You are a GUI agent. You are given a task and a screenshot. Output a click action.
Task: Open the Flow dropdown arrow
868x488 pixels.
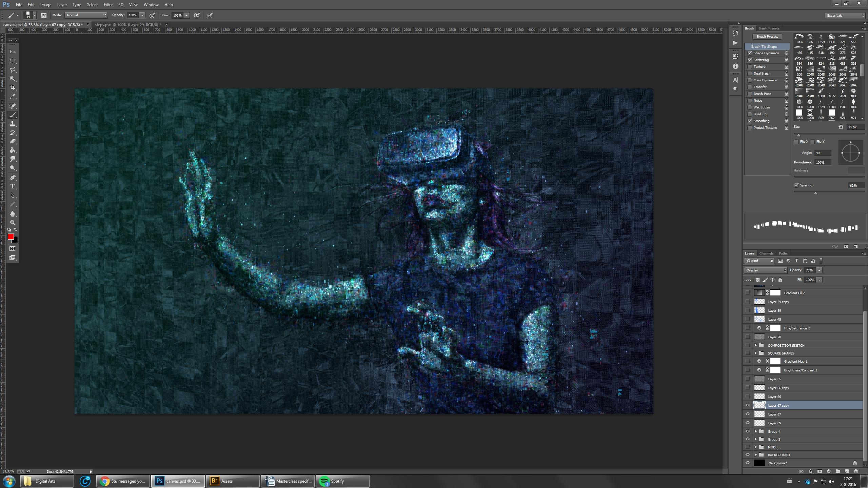[186, 15]
